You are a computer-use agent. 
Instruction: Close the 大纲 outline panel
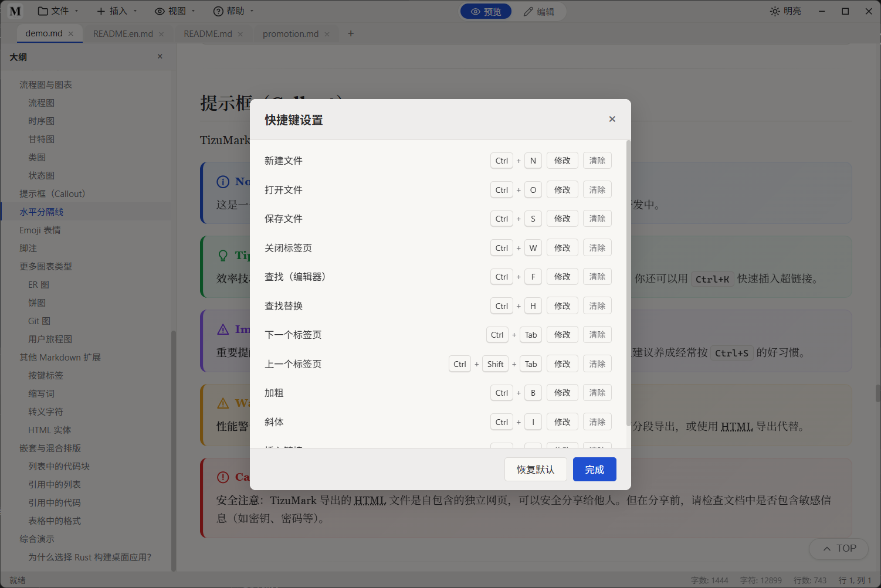point(160,56)
